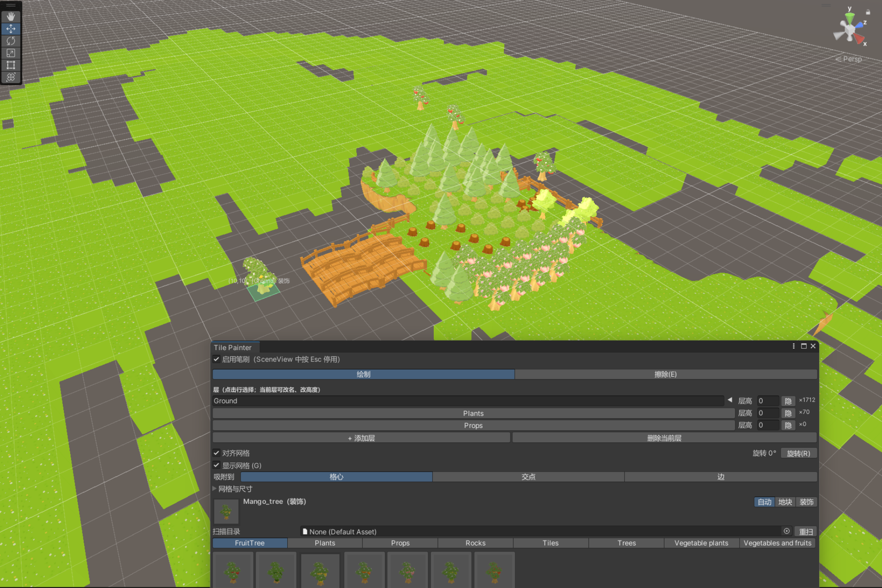Image resolution: width=882 pixels, height=588 pixels.
Task: Pick the third fruit tree thumbnail in palette
Action: point(320,570)
